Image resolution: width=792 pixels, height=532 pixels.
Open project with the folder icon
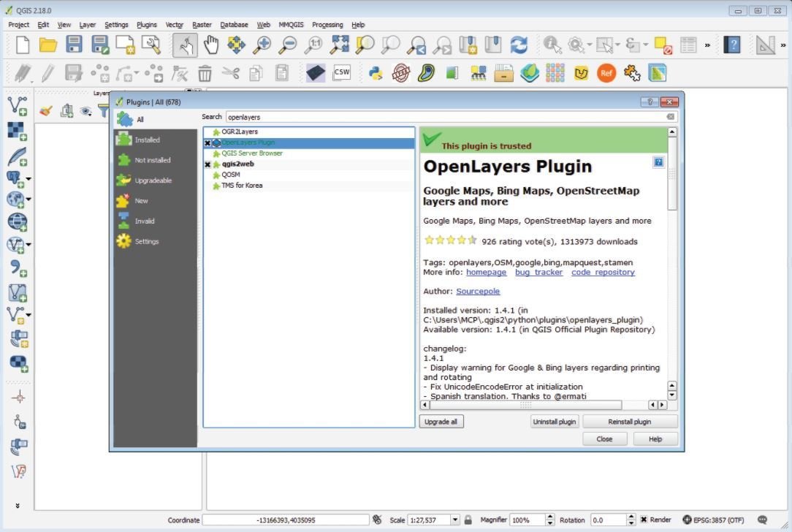pyautogui.click(x=48, y=45)
